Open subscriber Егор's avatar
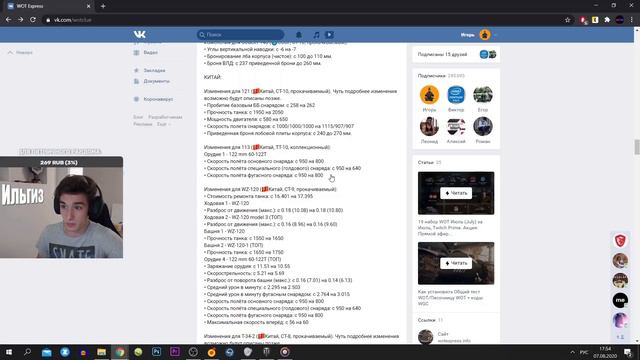 [x=483, y=95]
